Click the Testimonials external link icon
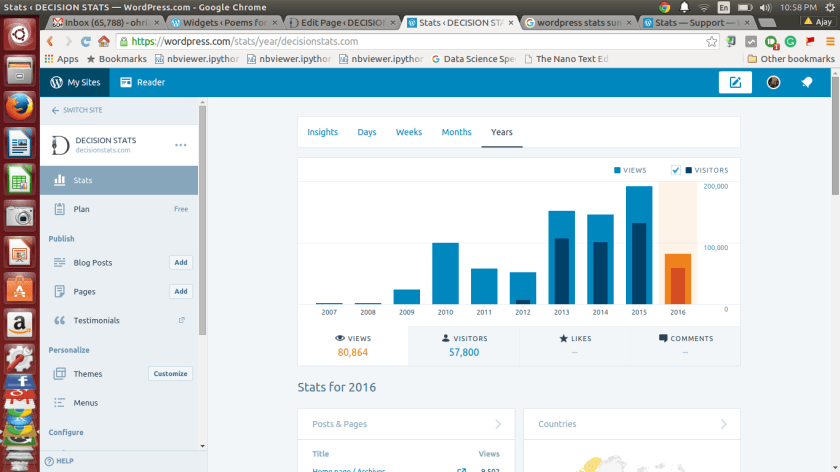This screenshot has width=840, height=472. 182,320
